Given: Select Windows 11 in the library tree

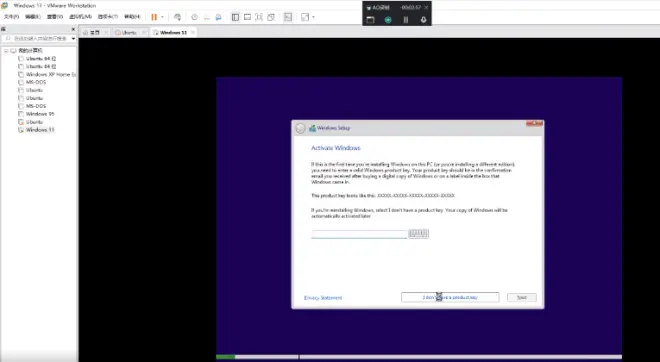Looking at the screenshot, I should tap(40, 130).
